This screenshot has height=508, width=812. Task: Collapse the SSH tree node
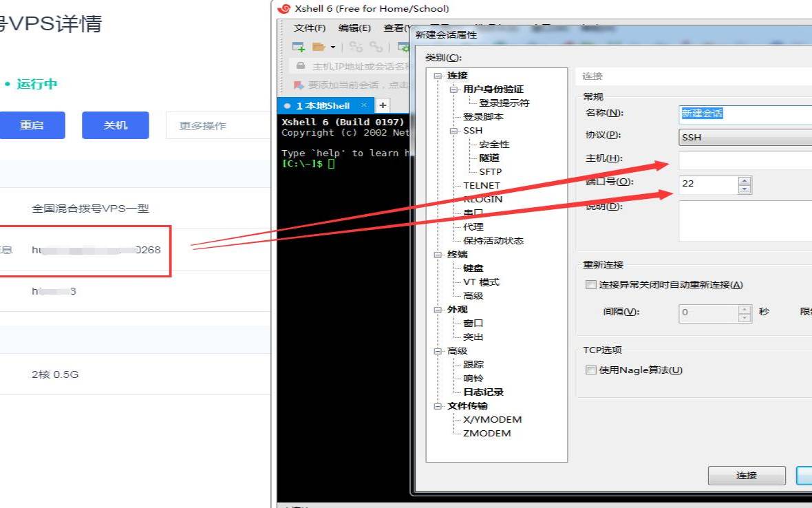[453, 131]
